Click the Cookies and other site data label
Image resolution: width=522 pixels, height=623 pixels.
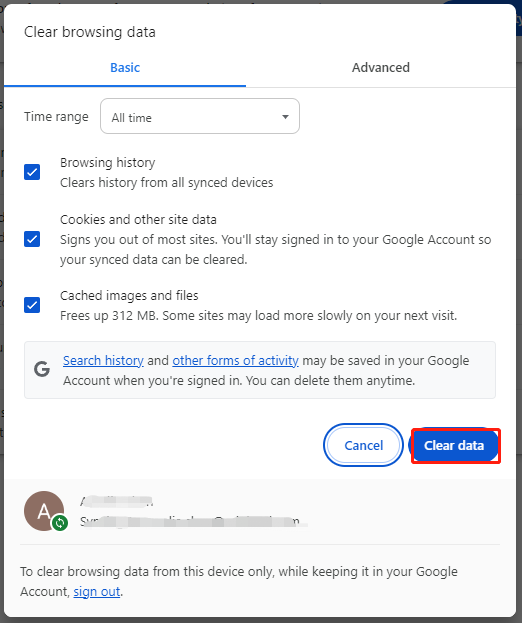(138, 219)
